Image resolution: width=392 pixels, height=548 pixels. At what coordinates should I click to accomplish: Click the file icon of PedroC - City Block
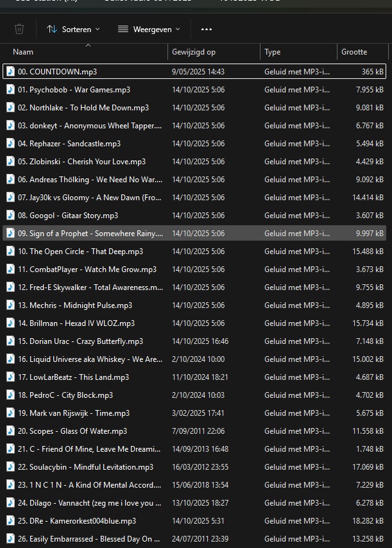[10, 395]
